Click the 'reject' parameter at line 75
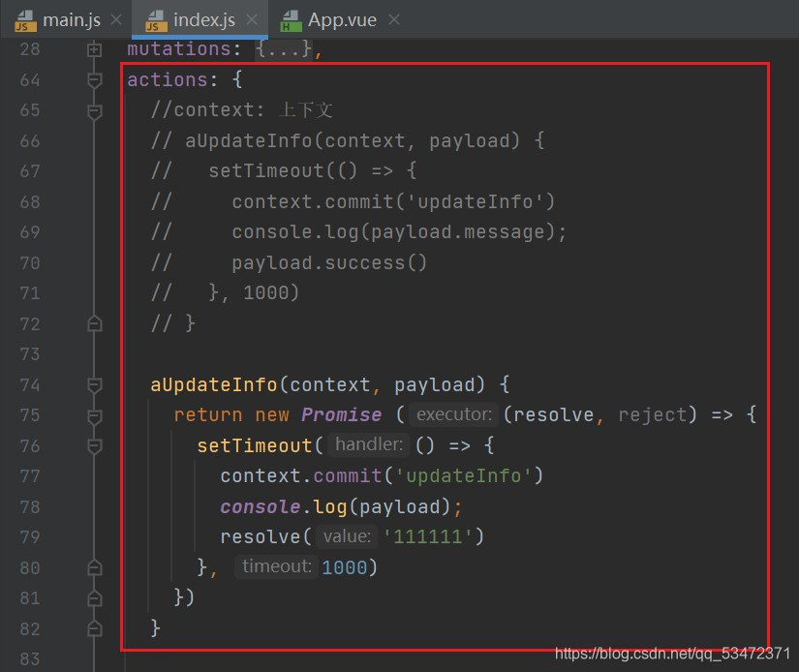Viewport: 799px width, 672px height. 653,415
